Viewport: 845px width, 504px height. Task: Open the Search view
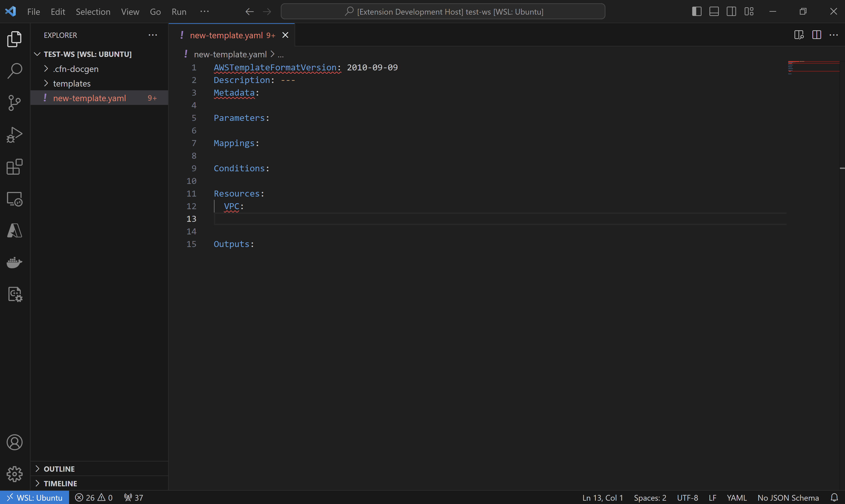point(14,71)
